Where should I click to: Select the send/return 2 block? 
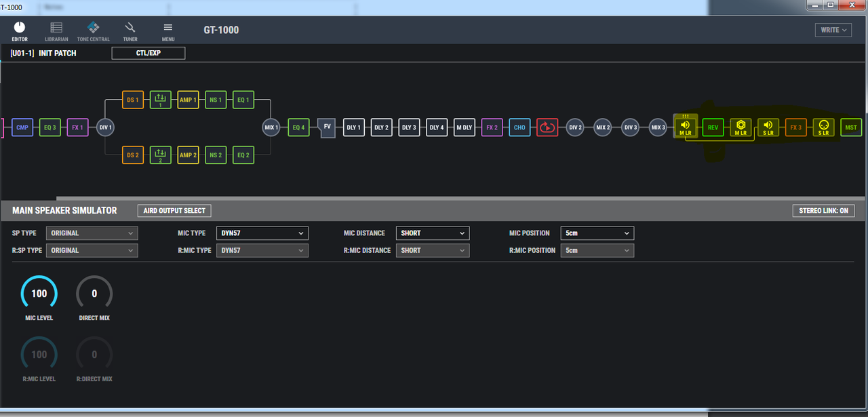[x=161, y=155]
